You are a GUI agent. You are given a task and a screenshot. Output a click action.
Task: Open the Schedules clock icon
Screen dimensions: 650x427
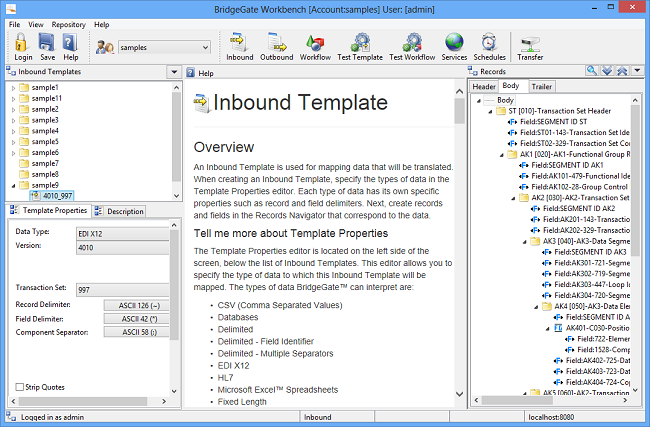489,41
